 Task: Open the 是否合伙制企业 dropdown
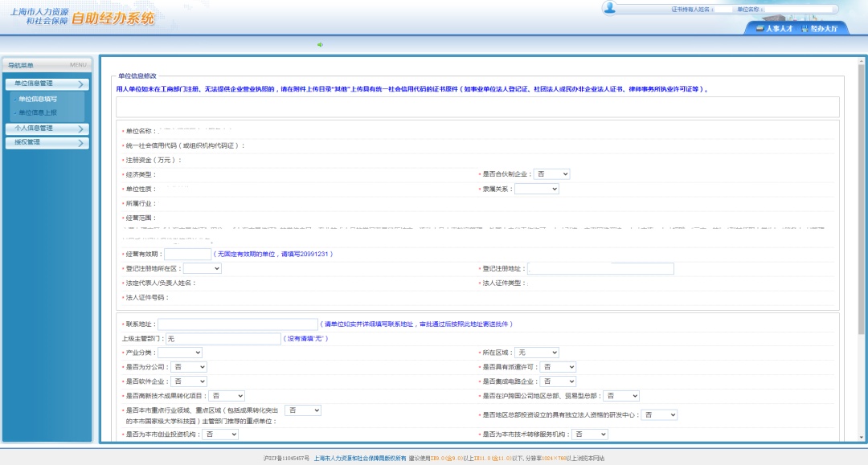click(x=552, y=174)
